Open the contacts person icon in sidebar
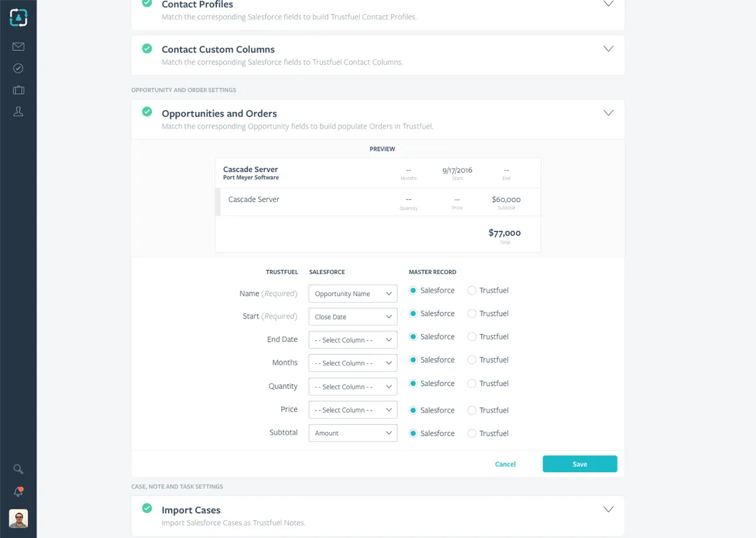 pos(18,111)
